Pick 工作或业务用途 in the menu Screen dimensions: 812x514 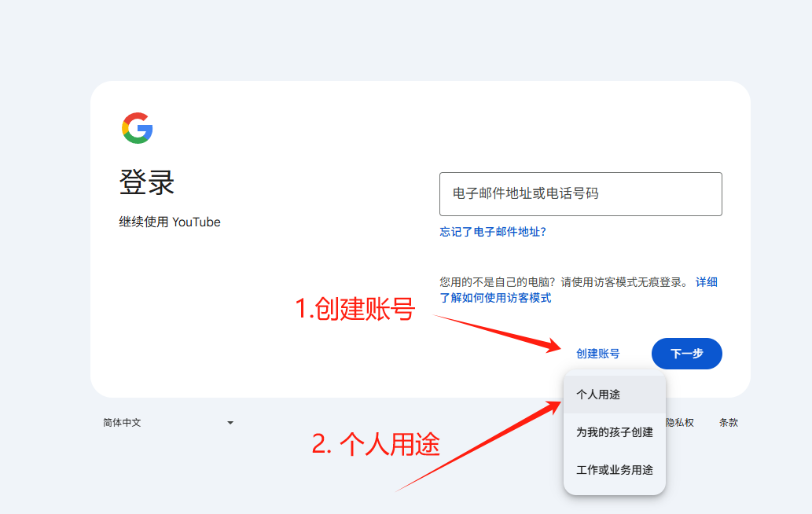tap(614, 470)
